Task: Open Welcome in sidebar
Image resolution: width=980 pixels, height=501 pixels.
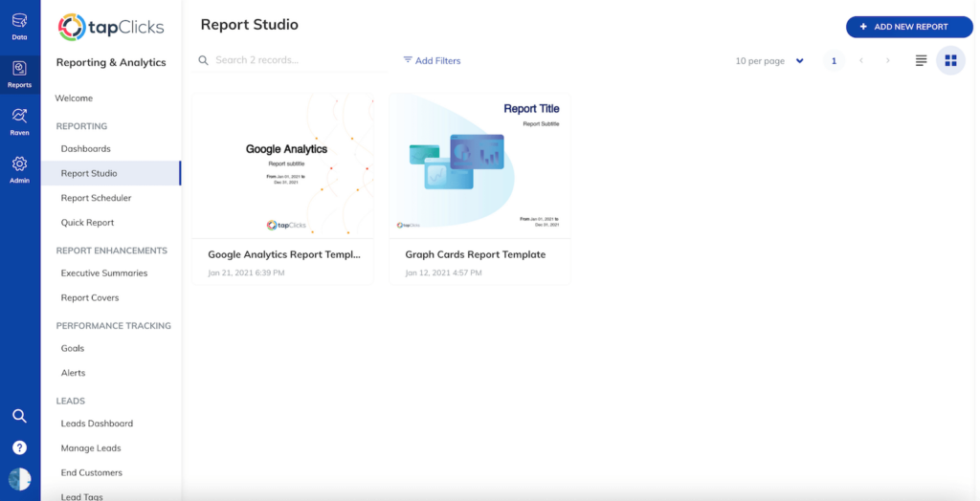Action: tap(74, 98)
